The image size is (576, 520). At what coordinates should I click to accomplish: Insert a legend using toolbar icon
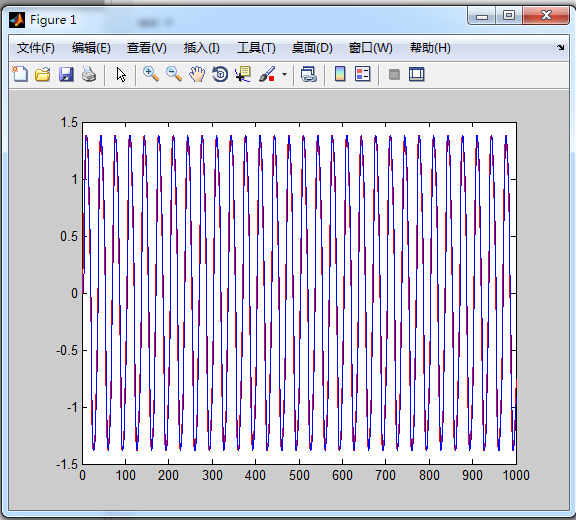click(363, 74)
